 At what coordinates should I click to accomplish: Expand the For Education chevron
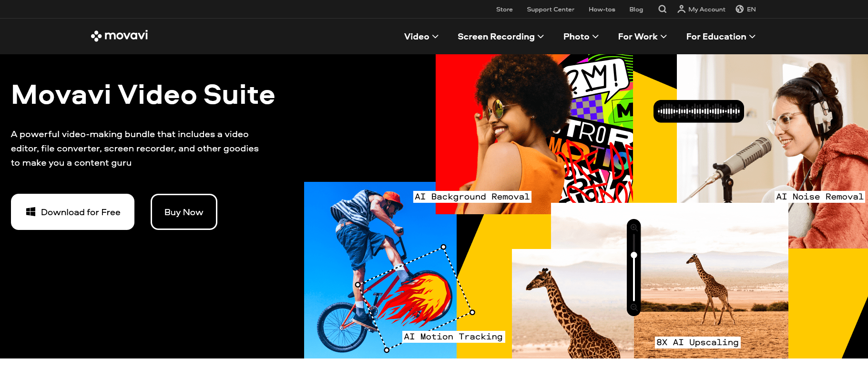point(752,37)
